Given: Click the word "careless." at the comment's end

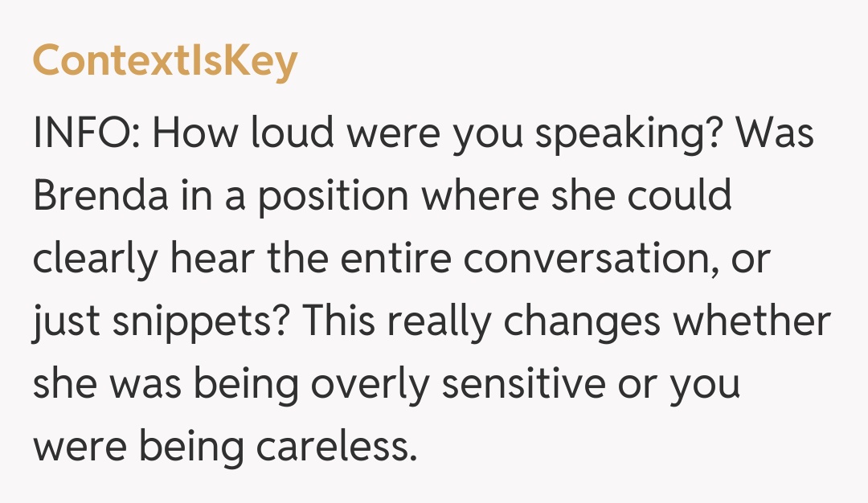Looking at the screenshot, I should (334, 447).
